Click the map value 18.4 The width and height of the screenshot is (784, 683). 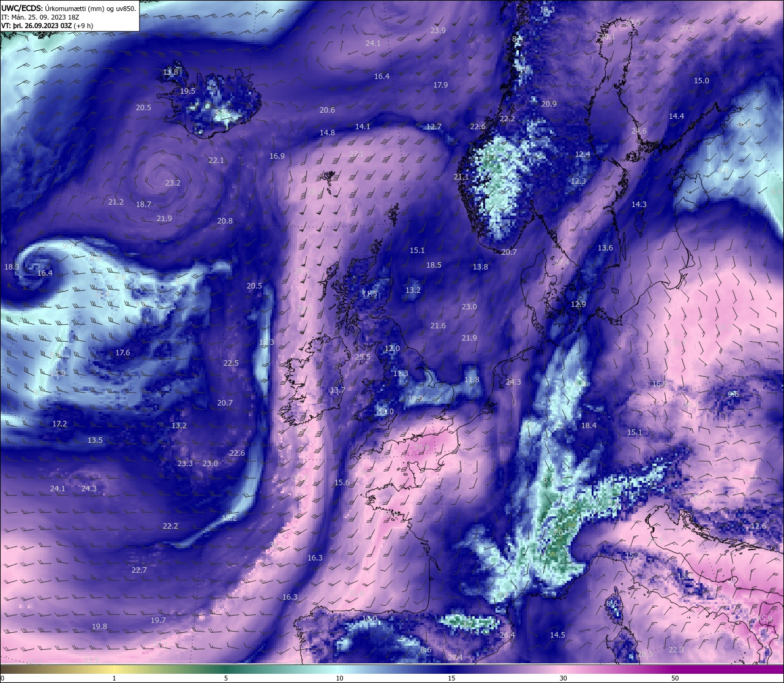tap(589, 426)
